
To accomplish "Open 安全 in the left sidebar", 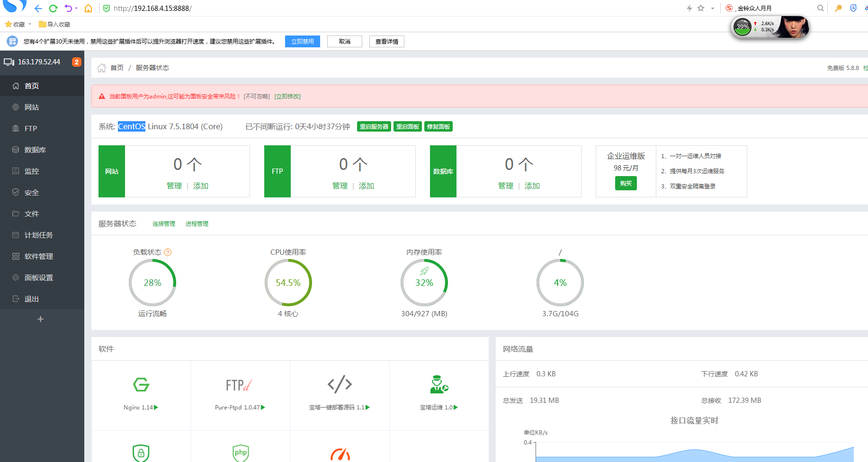I will coord(42,192).
